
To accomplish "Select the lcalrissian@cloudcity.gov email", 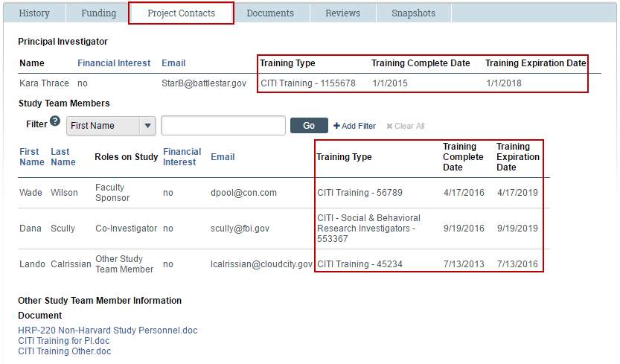I will coord(261,264).
